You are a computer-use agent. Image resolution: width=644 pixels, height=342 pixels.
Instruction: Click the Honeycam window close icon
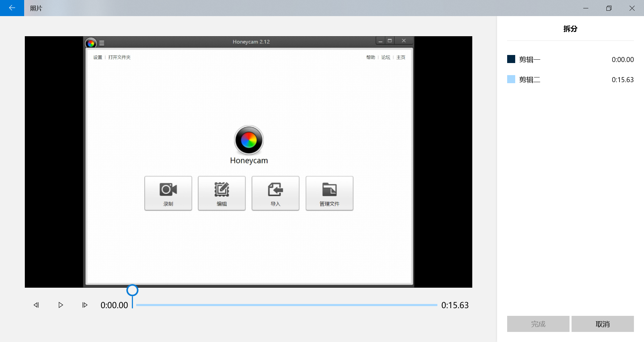404,41
